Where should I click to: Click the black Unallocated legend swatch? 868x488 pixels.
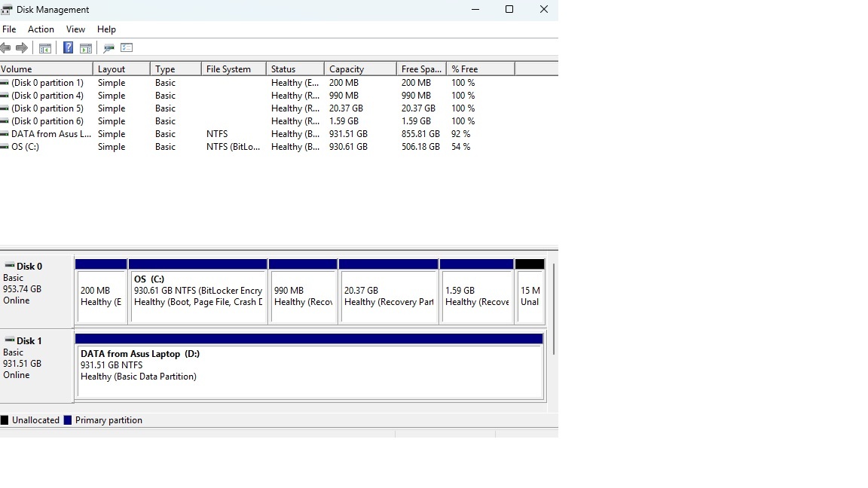tap(5, 420)
